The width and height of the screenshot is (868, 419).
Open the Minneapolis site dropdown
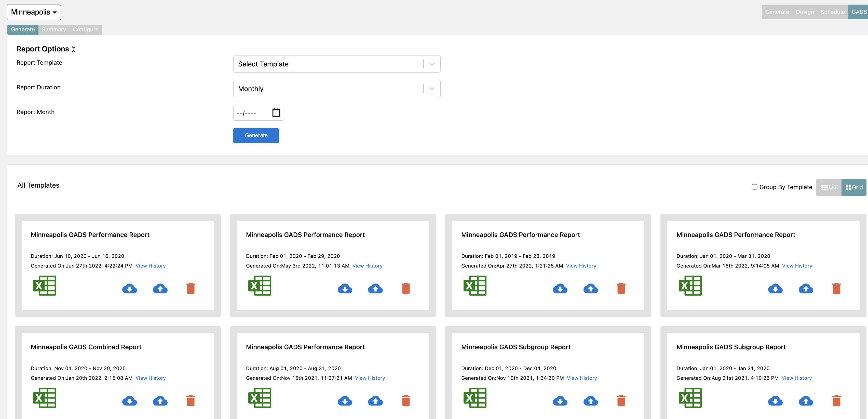coord(34,12)
